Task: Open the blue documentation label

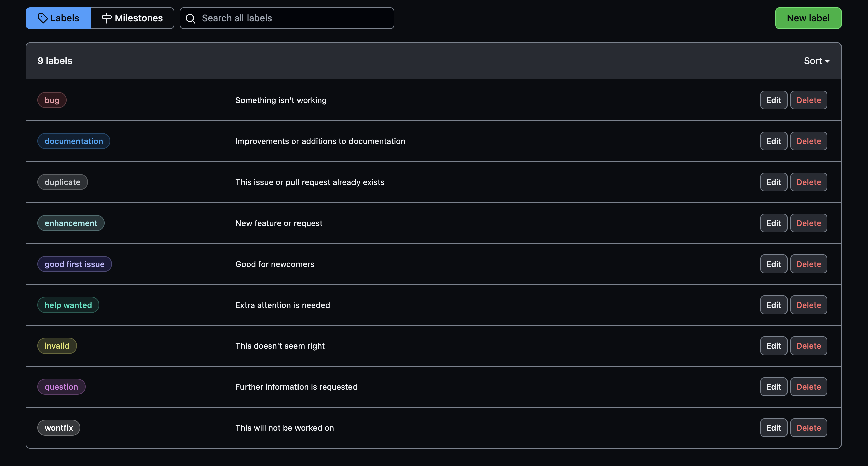Action: 73,141
